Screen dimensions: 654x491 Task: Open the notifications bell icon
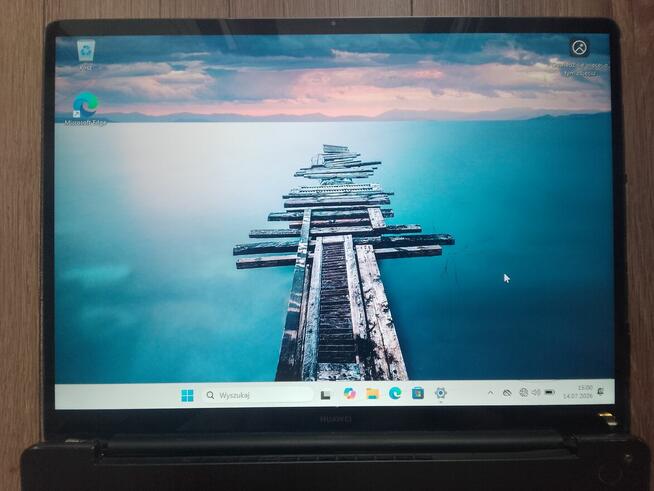coord(601,391)
